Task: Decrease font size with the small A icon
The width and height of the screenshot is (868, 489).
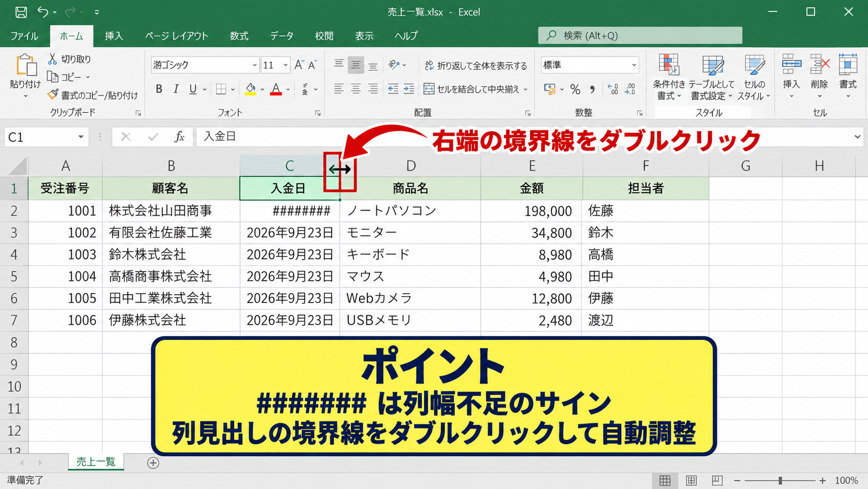Action: coord(312,65)
